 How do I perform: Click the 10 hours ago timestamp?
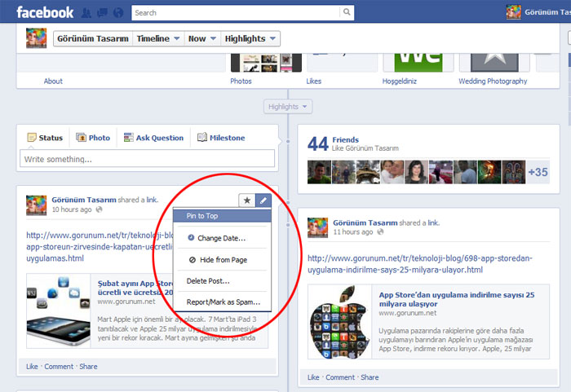coord(72,209)
